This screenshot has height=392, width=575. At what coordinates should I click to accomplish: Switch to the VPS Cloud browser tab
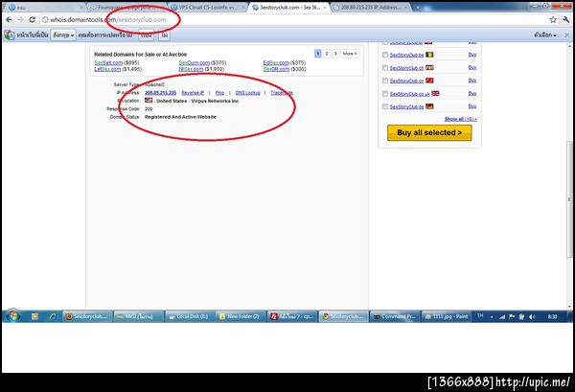click(x=208, y=8)
